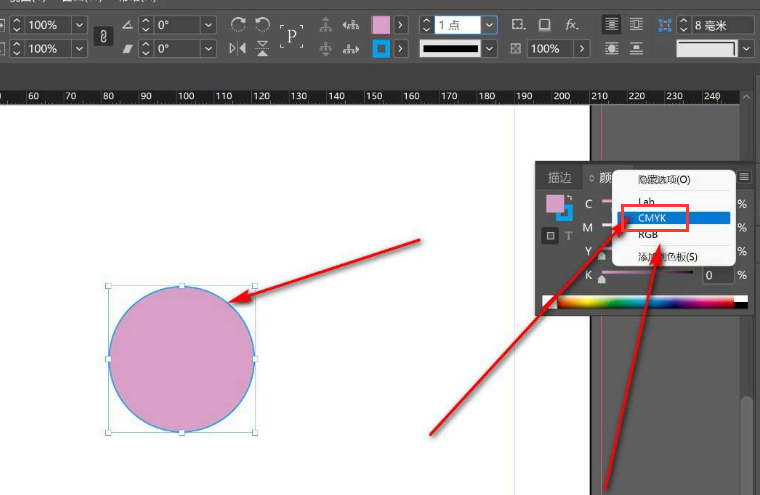
Task: Open the Color panel hamburger menu
Action: tap(744, 177)
